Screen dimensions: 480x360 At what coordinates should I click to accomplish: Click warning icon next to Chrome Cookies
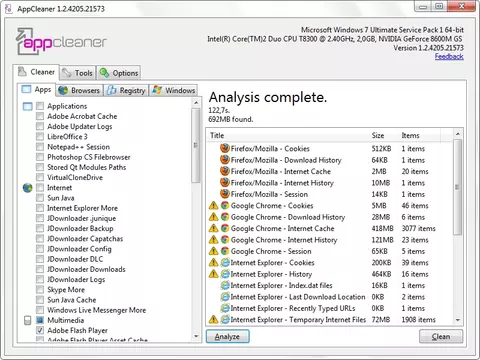point(213,206)
